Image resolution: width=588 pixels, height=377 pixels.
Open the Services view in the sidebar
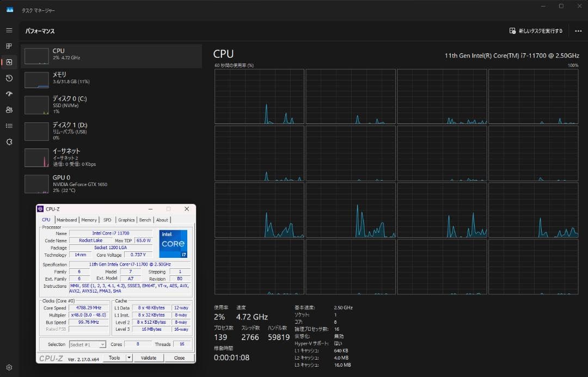pyautogui.click(x=9, y=141)
